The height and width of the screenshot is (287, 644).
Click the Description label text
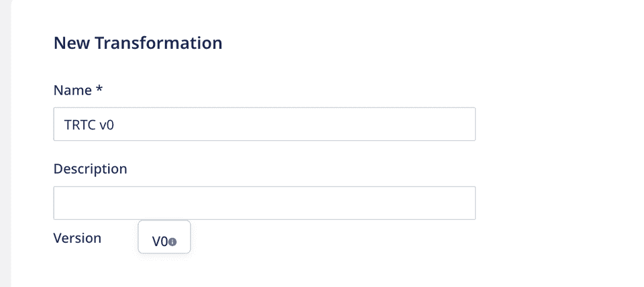pyautogui.click(x=91, y=169)
